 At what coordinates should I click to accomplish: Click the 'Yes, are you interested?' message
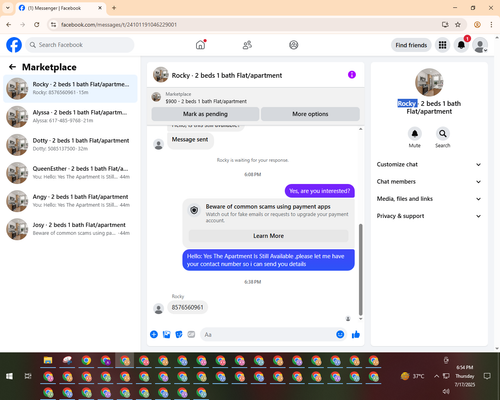[319, 191]
